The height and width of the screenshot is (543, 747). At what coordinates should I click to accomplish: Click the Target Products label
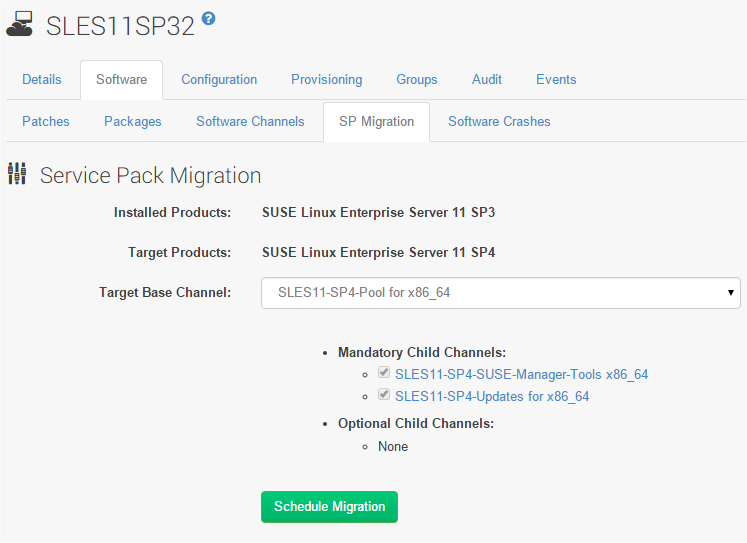click(x=180, y=252)
